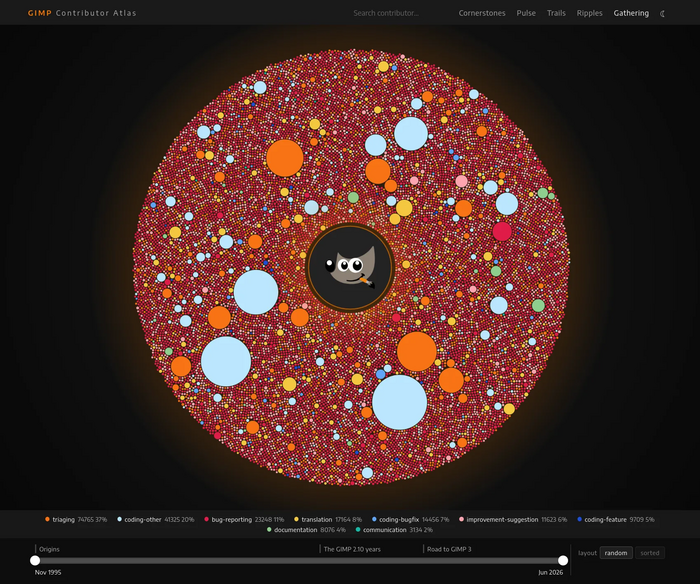Toggle the improvement-suggestion legend category
700x584 pixels.
(x=513, y=519)
